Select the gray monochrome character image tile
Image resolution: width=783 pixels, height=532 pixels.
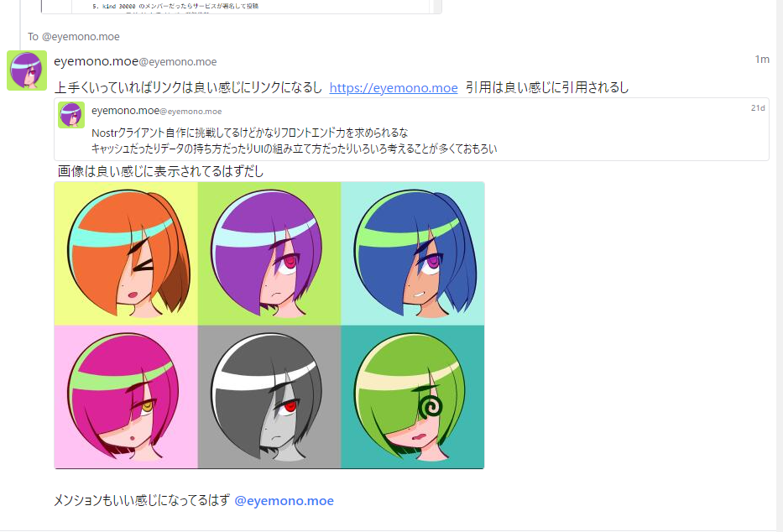pyautogui.click(x=269, y=397)
